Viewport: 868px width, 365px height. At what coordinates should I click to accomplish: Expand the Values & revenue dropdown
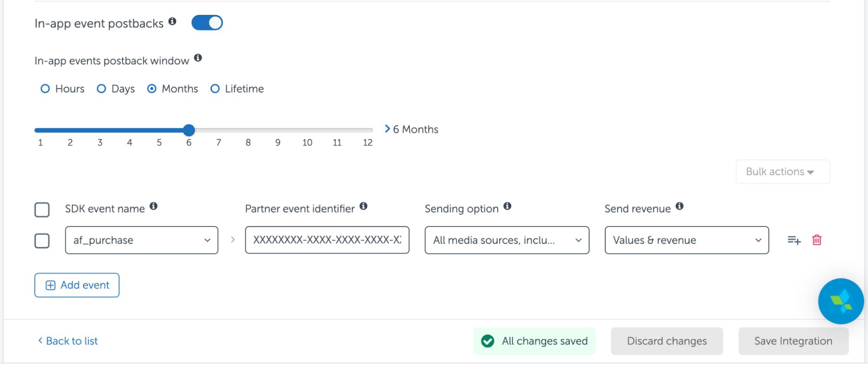[x=686, y=240]
